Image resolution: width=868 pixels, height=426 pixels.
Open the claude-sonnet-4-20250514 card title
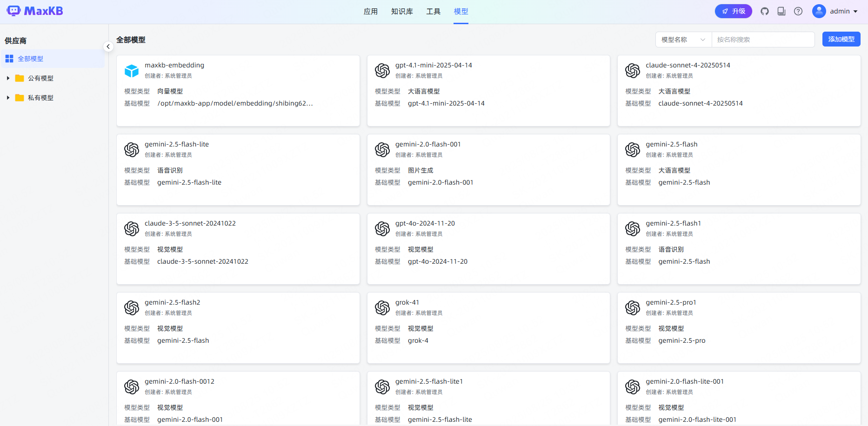coord(688,65)
